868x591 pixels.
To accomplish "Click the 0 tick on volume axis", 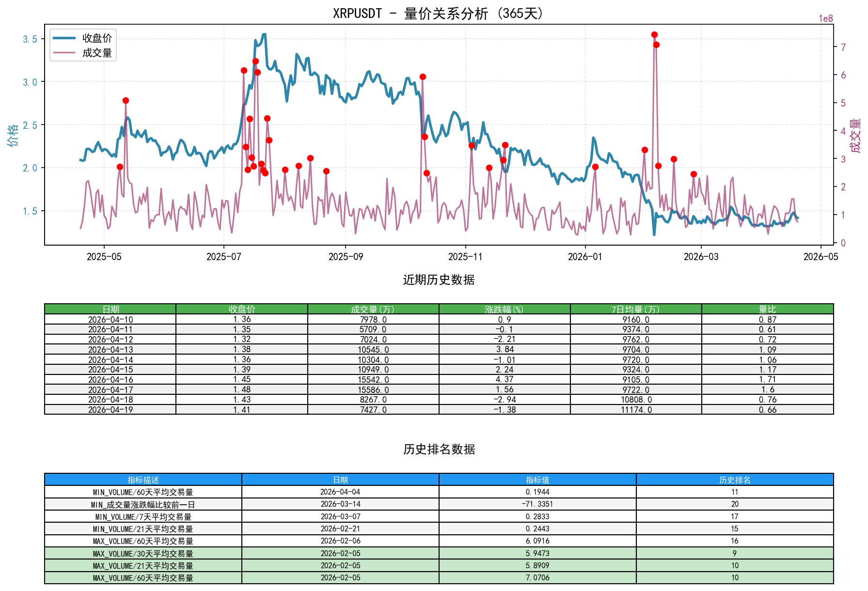I will coord(843,243).
